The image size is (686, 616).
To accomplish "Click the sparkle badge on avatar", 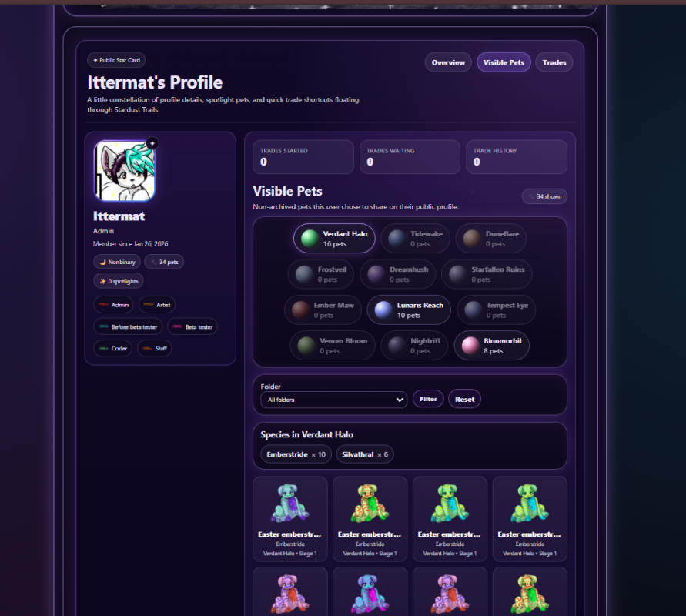I will click(x=152, y=143).
